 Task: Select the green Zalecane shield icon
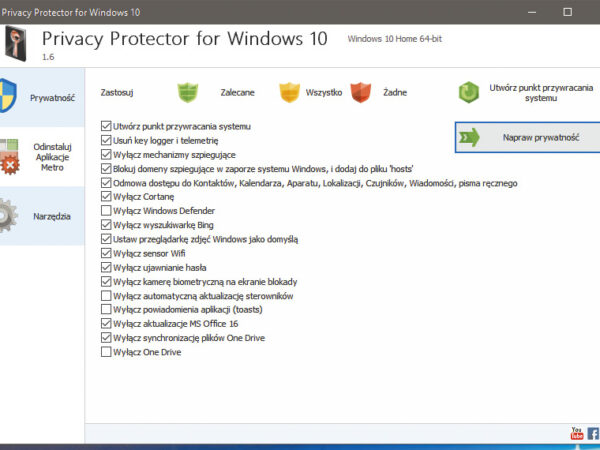click(189, 92)
